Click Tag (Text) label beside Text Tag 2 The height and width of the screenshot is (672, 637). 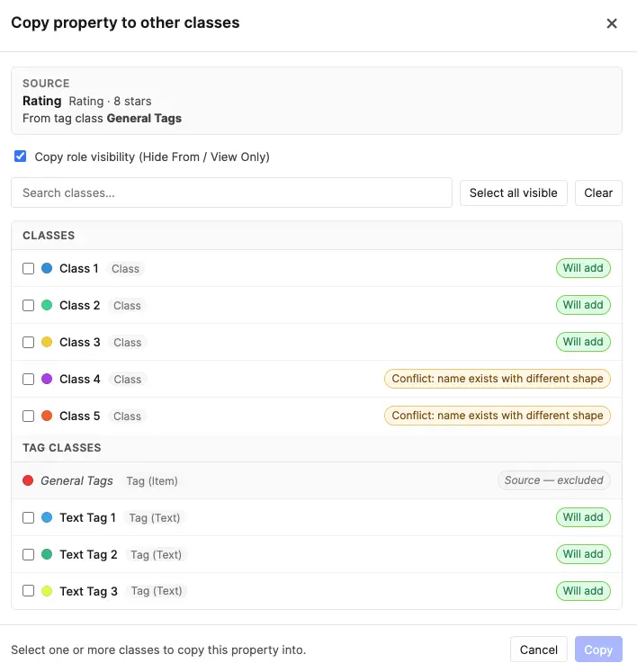[156, 554]
